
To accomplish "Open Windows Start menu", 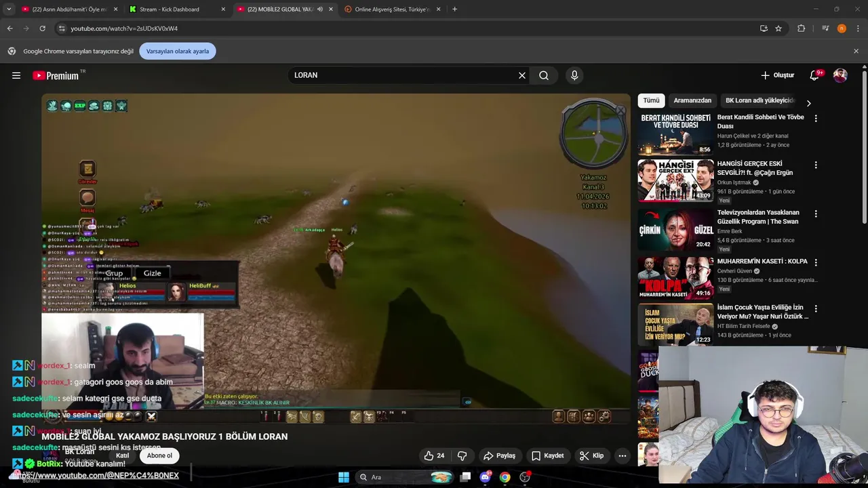I will click(x=344, y=477).
